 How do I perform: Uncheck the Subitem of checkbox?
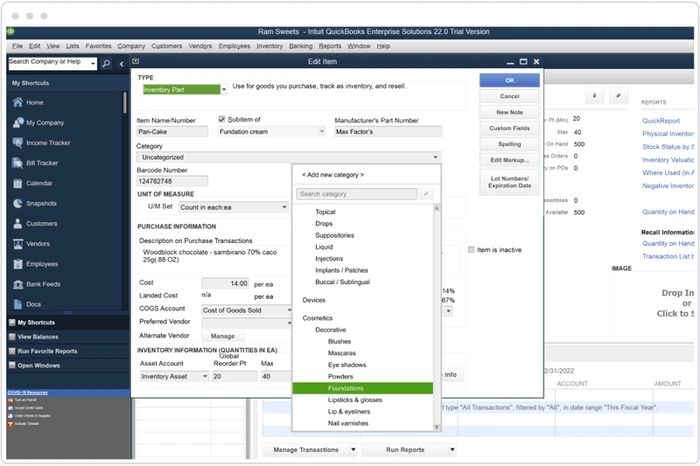click(x=223, y=120)
